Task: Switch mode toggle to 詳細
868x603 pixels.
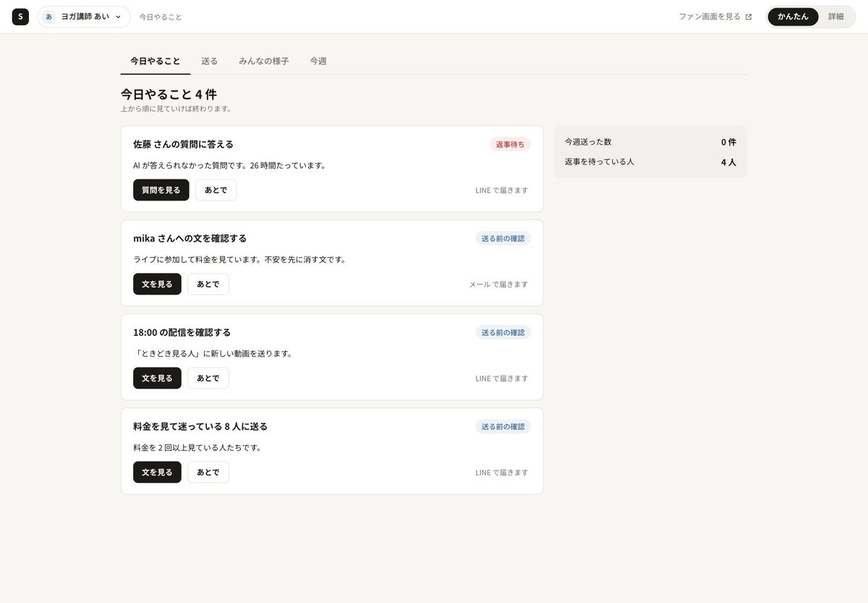Action: 835,17
